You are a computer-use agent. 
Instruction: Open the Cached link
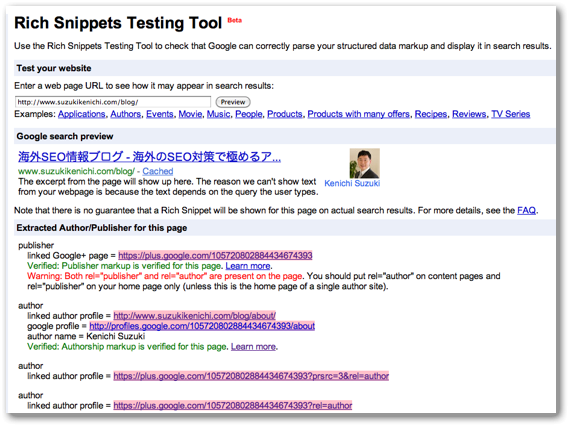click(x=157, y=171)
